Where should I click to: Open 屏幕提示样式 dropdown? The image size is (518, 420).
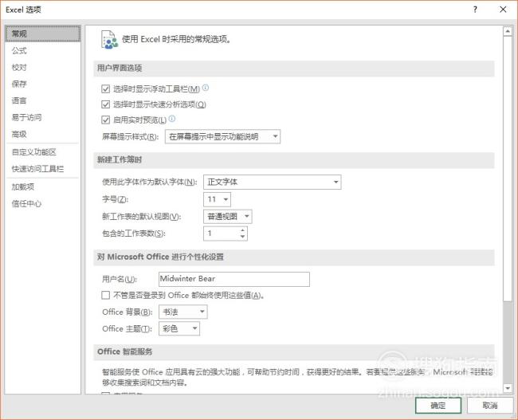(222, 136)
